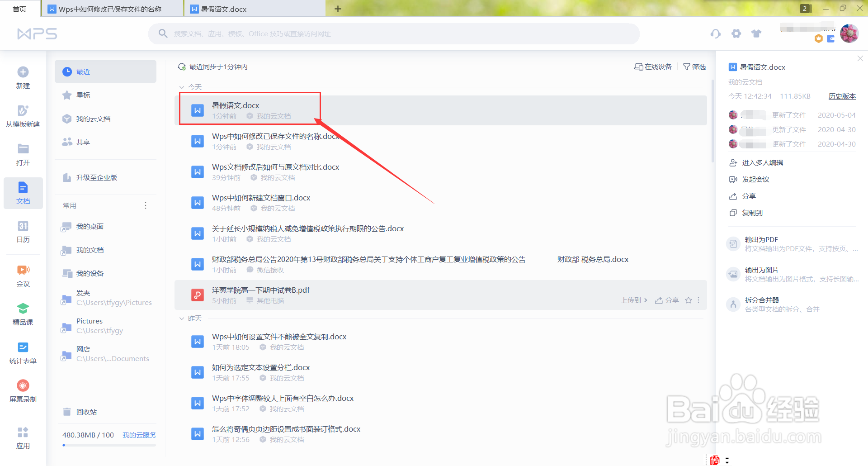Open the 日历 calendar view
Screen dimensions: 868x466
(x=23, y=232)
